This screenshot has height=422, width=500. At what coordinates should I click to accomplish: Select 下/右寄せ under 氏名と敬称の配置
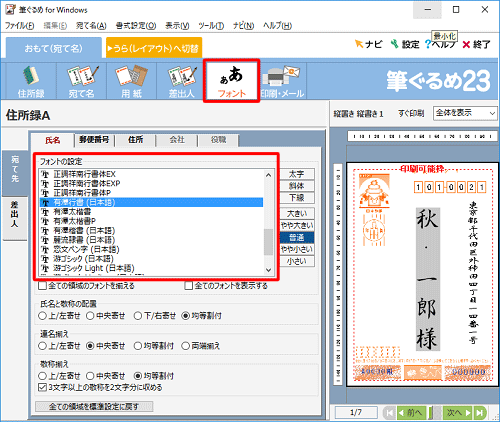[x=138, y=316]
